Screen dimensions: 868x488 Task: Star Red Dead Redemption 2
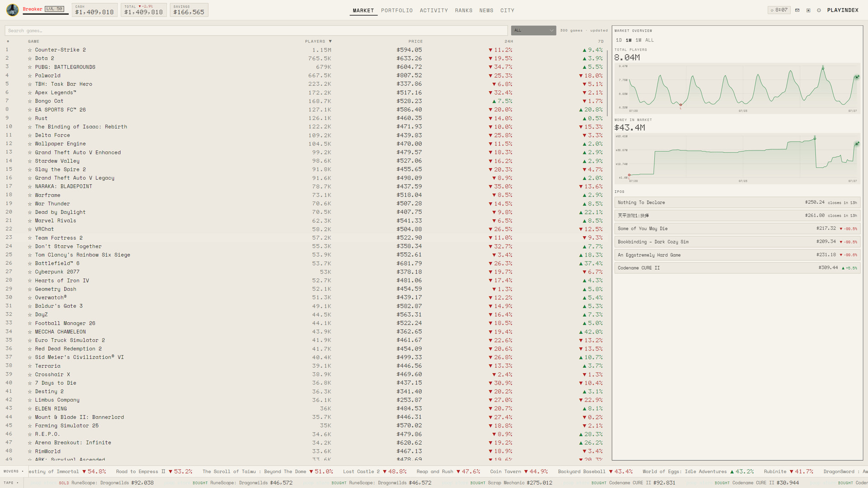point(30,349)
